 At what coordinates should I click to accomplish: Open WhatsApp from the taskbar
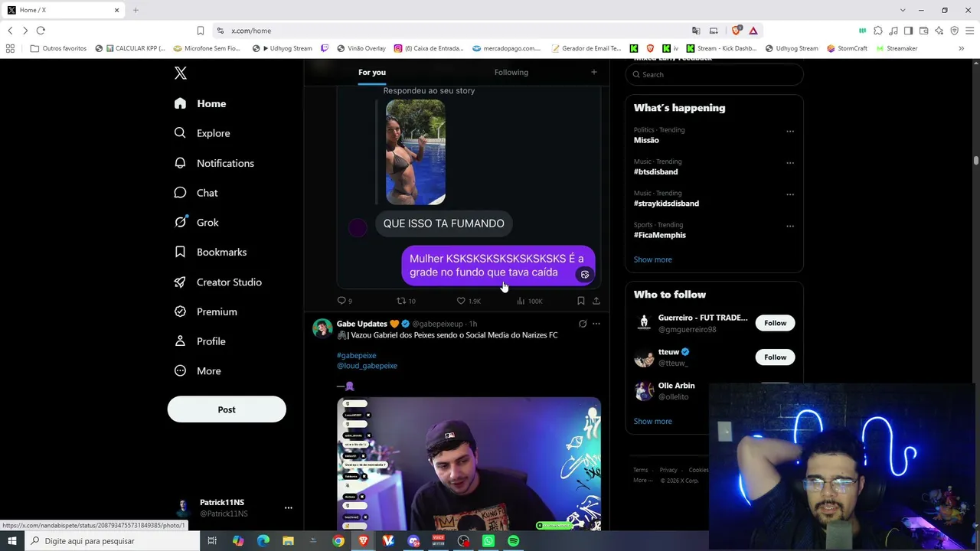488,541
